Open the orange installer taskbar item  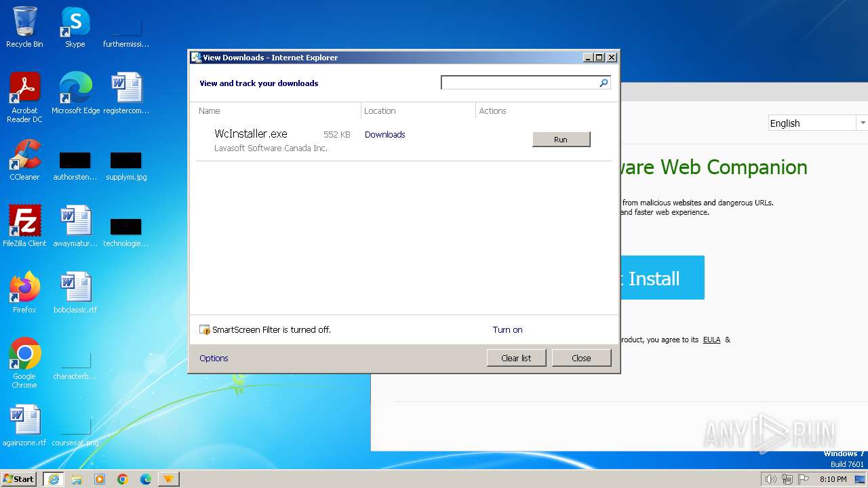(x=169, y=479)
